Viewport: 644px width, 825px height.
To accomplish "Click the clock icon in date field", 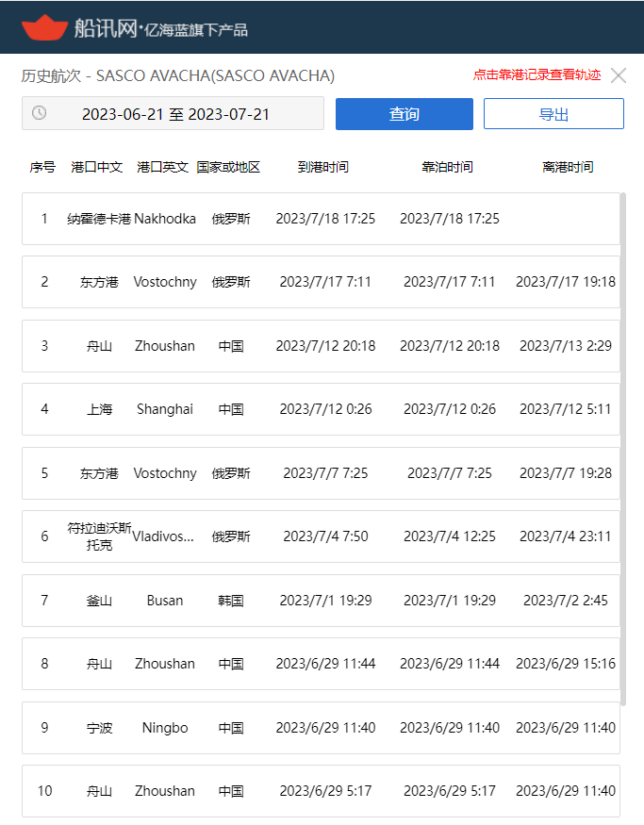I will (39, 113).
